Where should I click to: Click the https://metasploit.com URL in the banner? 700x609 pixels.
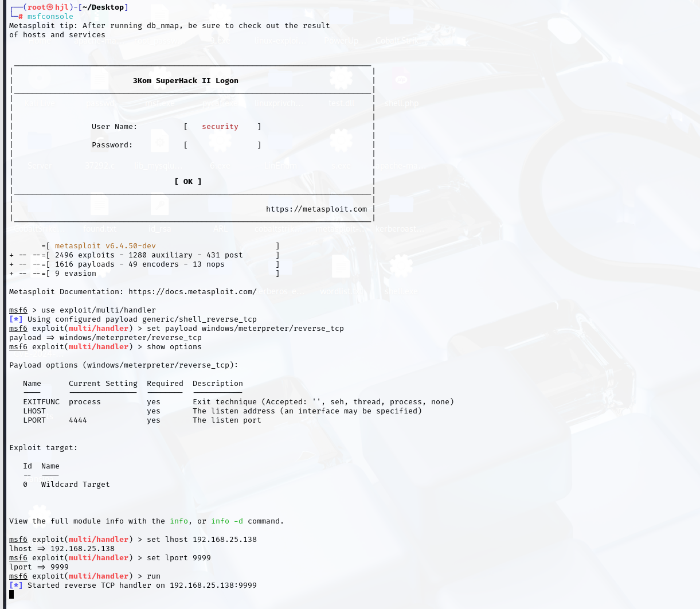[x=316, y=209]
